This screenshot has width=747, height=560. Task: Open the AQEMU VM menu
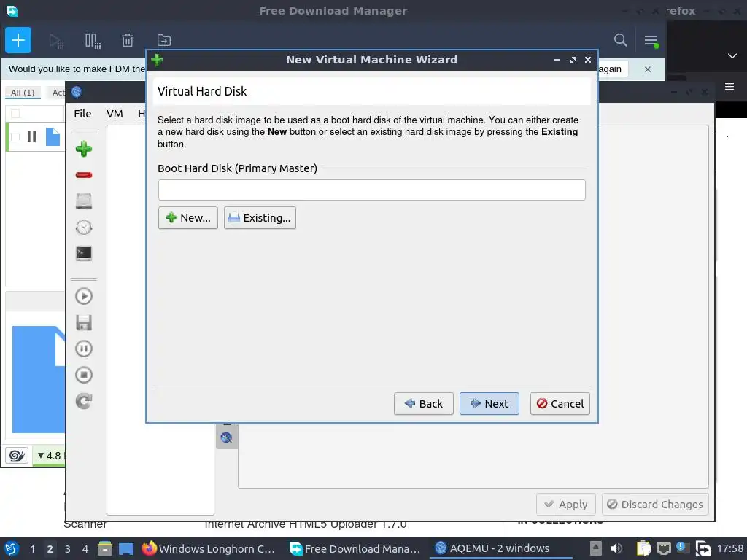point(115,113)
